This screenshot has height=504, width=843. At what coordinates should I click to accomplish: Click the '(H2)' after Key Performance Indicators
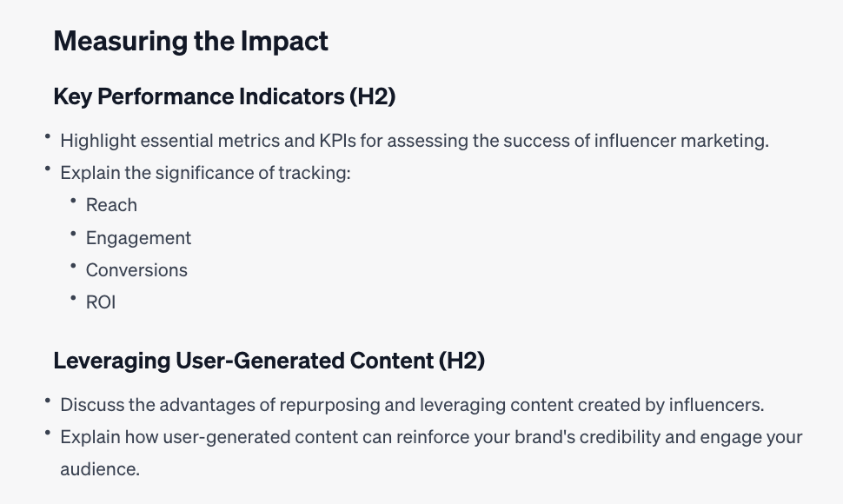pyautogui.click(x=373, y=96)
